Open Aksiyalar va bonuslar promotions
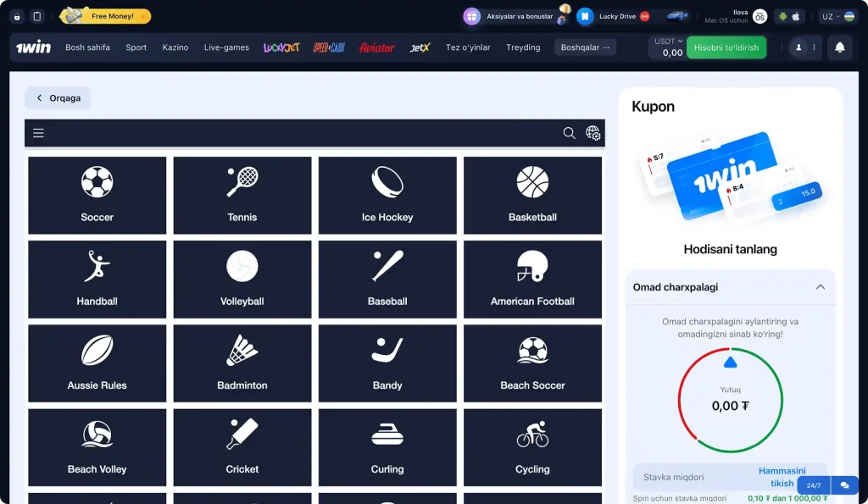Image resolution: width=868 pixels, height=504 pixels. (x=516, y=16)
